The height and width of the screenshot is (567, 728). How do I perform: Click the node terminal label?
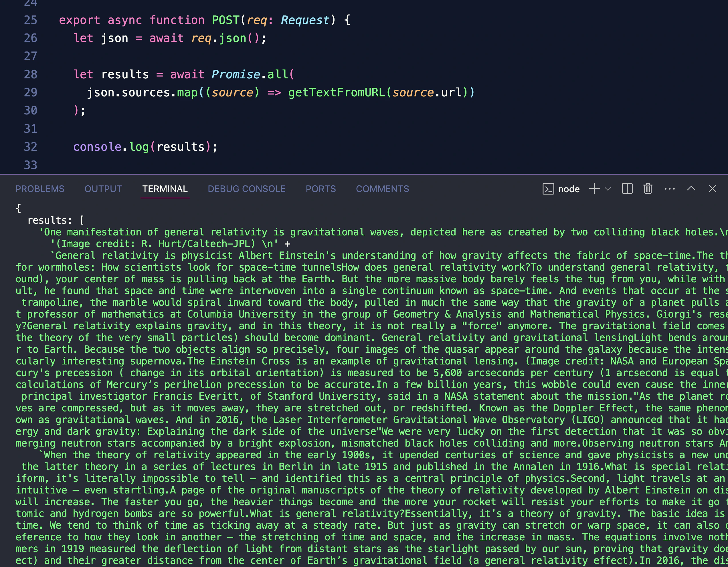[569, 189]
